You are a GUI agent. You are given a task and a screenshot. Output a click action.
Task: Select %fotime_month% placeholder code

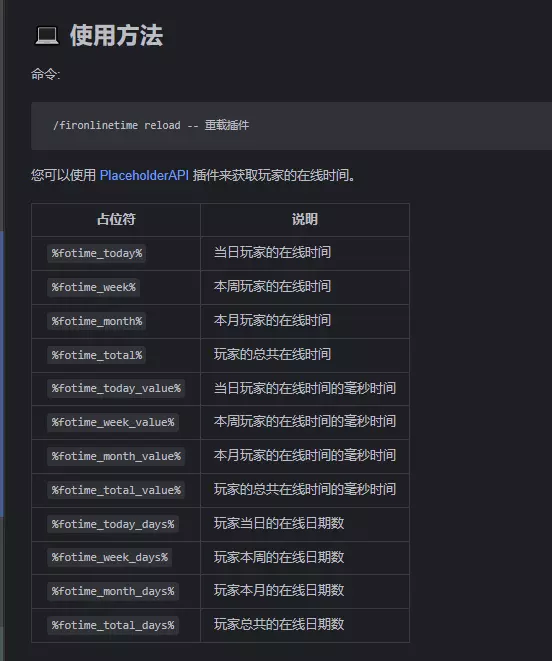97,321
